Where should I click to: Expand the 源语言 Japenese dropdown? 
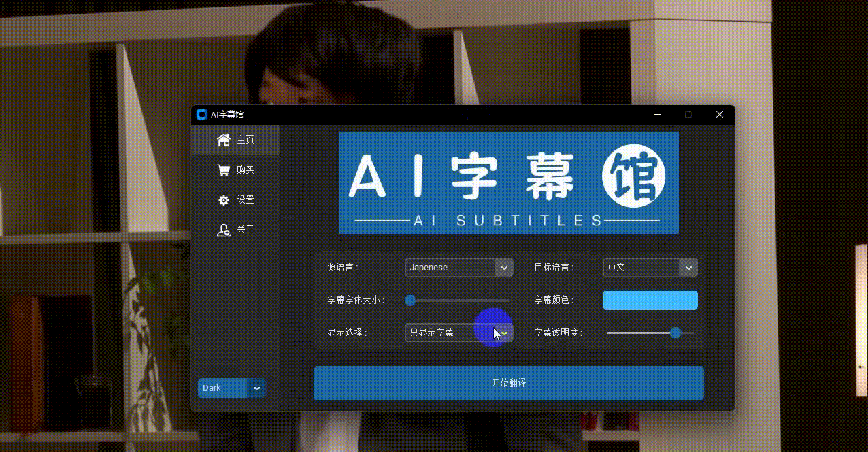coord(504,268)
